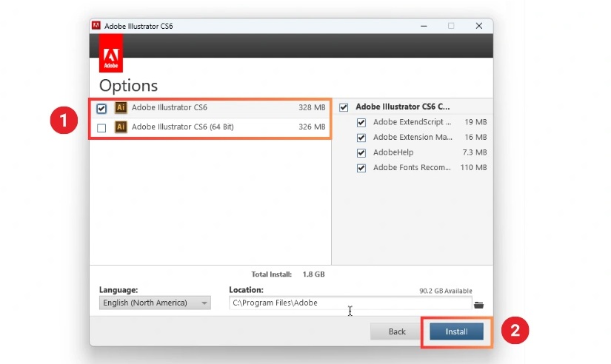The height and width of the screenshot is (364, 611).
Task: Click the Location path input field
Action: tap(348, 303)
